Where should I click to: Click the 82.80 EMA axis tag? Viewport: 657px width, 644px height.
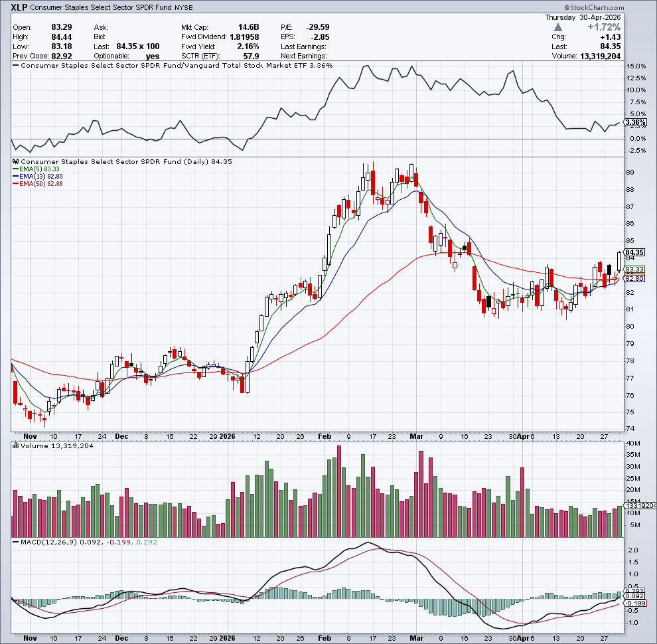click(x=634, y=278)
